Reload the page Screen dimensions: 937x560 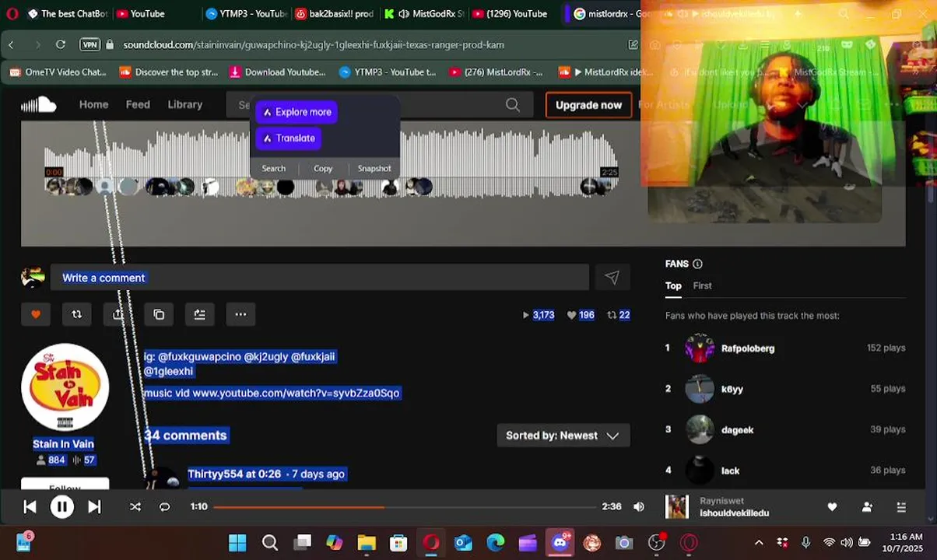(x=61, y=45)
